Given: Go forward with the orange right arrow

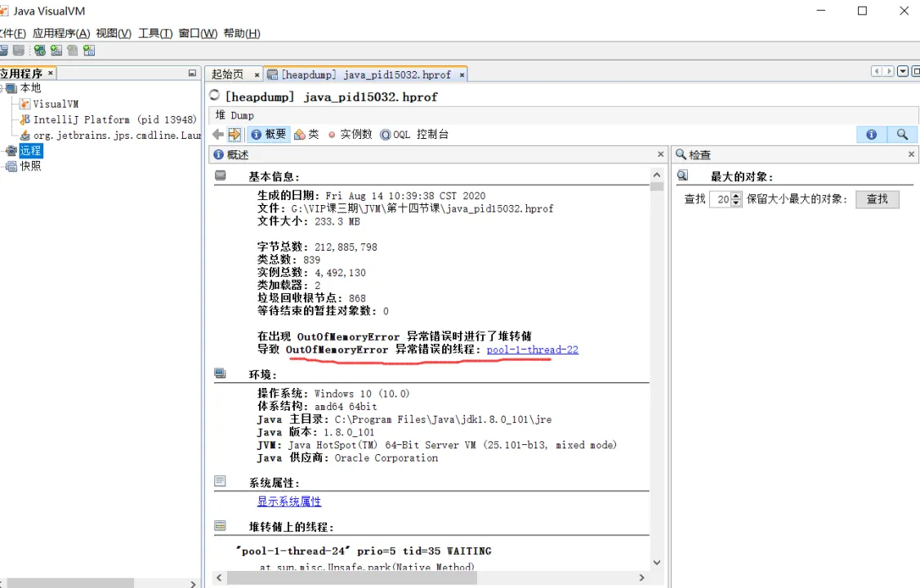Looking at the screenshot, I should tap(234, 134).
